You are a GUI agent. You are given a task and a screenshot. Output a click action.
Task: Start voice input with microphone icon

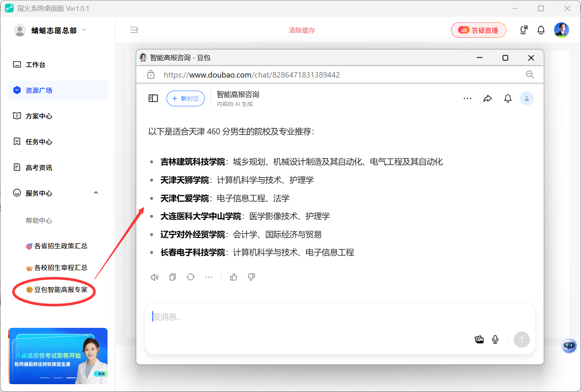coord(495,339)
